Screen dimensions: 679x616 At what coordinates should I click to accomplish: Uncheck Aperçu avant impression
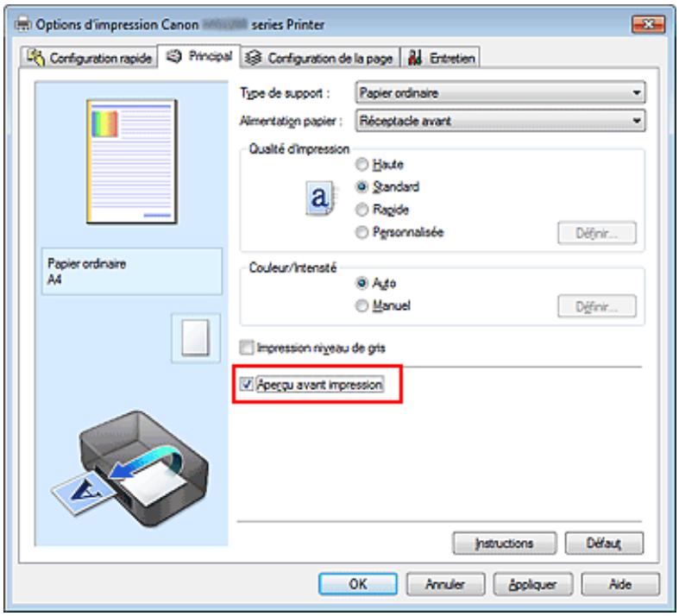(247, 384)
